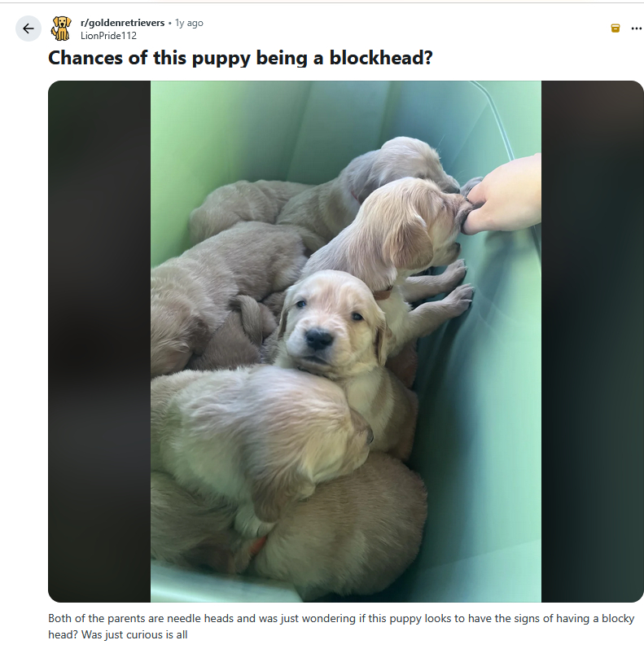
Task: Open LionPride112's user profile
Action: 108,36
